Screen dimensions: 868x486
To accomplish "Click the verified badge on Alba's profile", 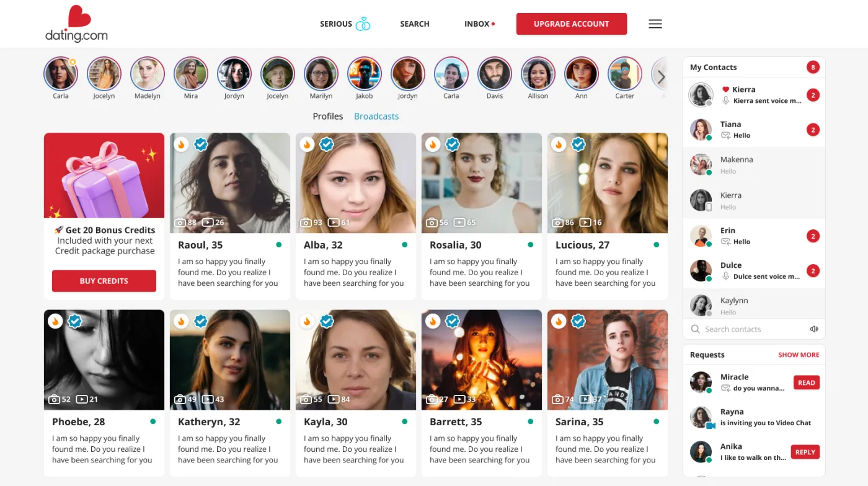I will click(x=327, y=144).
